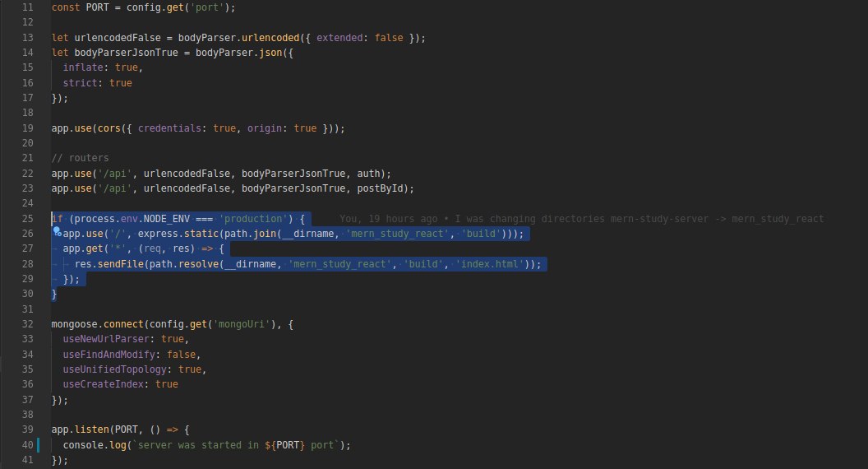Click the lightbulb code action icon on line 26
Image resolution: width=868 pixels, height=469 pixels.
pyautogui.click(x=57, y=232)
